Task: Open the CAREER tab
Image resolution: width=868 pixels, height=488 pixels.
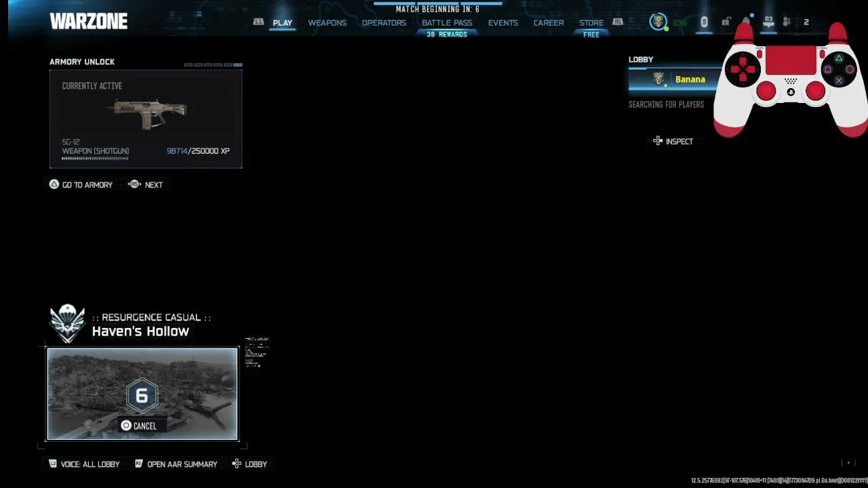Action: tap(549, 22)
